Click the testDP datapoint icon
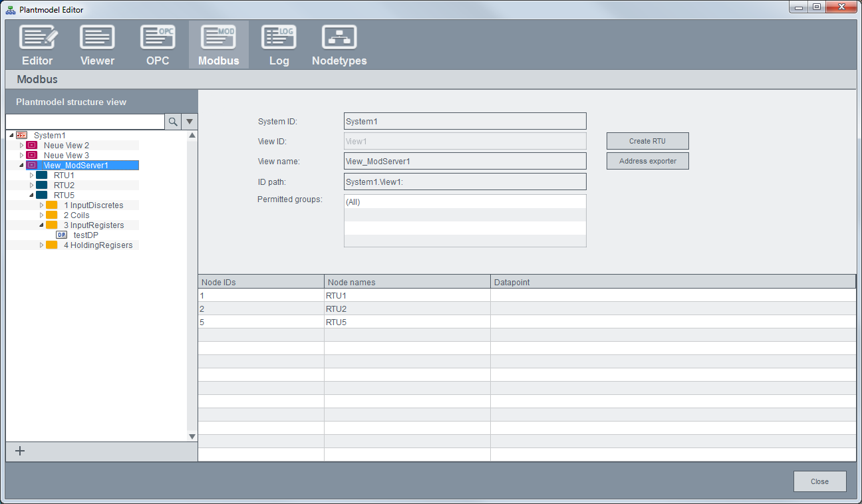The height and width of the screenshot is (504, 862). 61,235
